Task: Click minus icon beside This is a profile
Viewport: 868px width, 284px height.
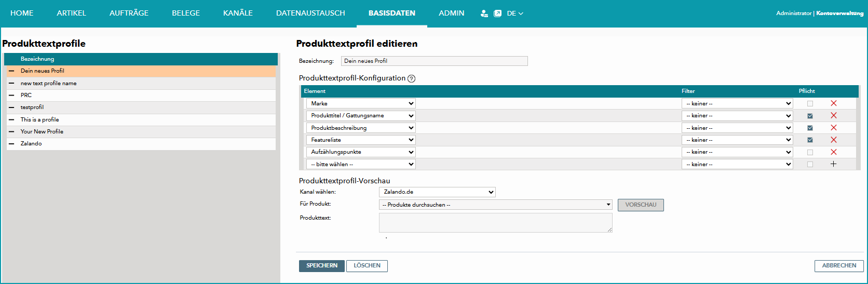Action: 11,119
